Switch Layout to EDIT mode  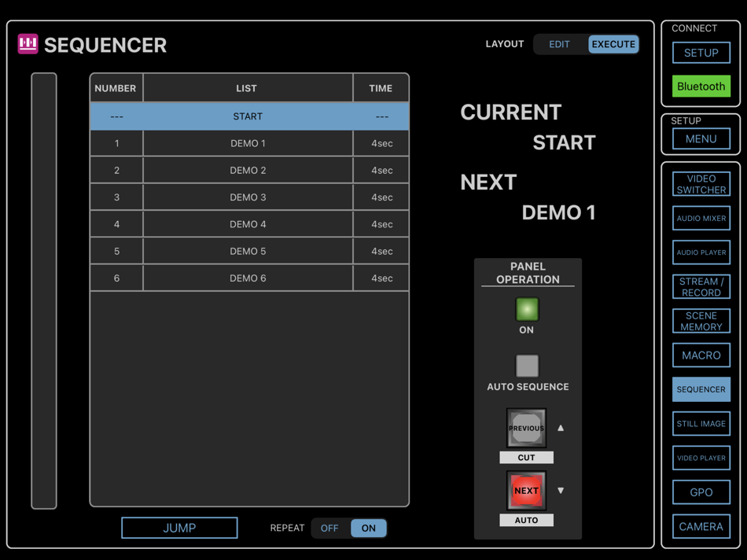pos(559,44)
